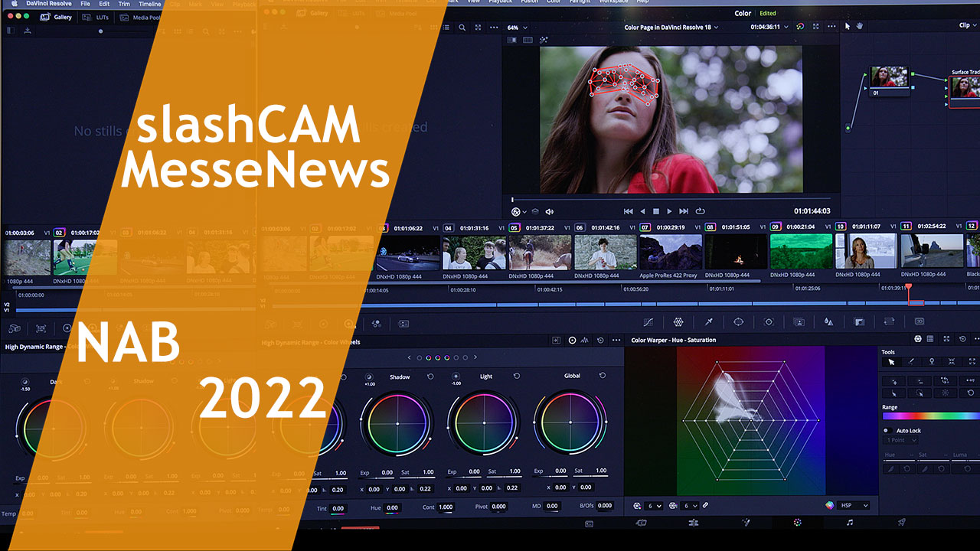Open the Magic Mask palette icon
The height and width of the screenshot is (551, 980).
coord(799,322)
